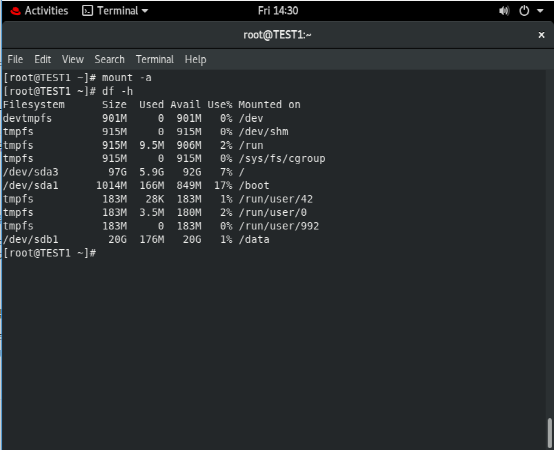Close the root@TEST1 terminal window
The height and width of the screenshot is (450, 554).
[x=541, y=35]
